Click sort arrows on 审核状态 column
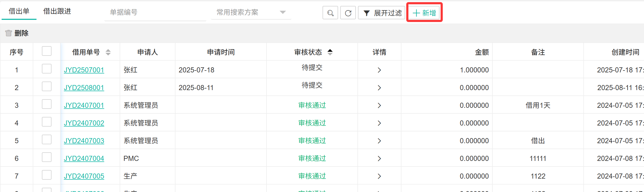Image resolution: width=644 pixels, height=192 pixels. click(x=330, y=52)
